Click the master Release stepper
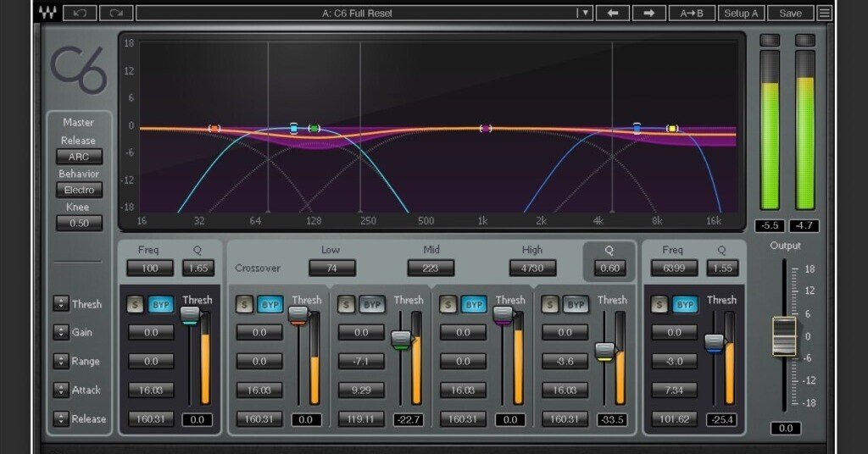The image size is (868, 454). pyautogui.click(x=61, y=418)
